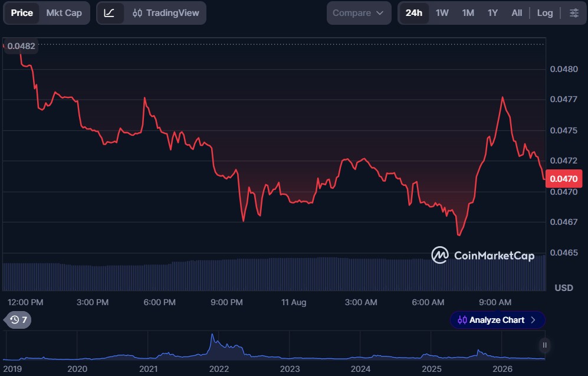Click the 11 Aug date axis label
This screenshot has width=588, height=376.
pos(294,302)
